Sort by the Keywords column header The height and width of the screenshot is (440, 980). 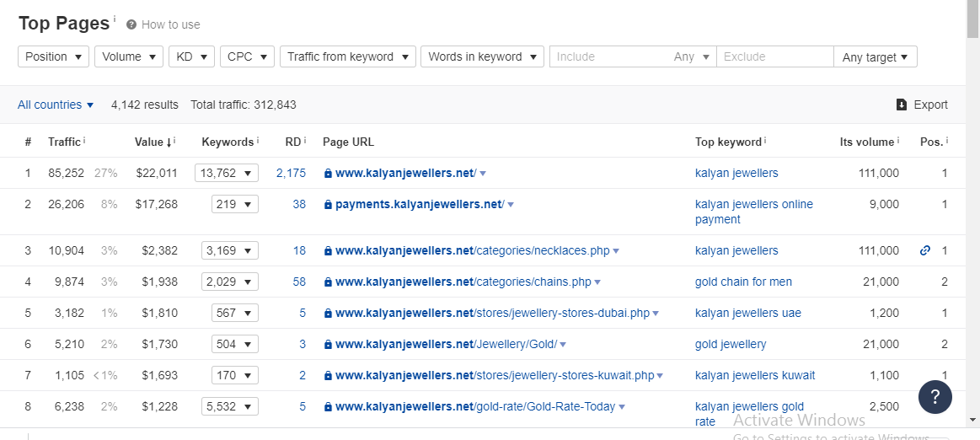[x=227, y=142]
